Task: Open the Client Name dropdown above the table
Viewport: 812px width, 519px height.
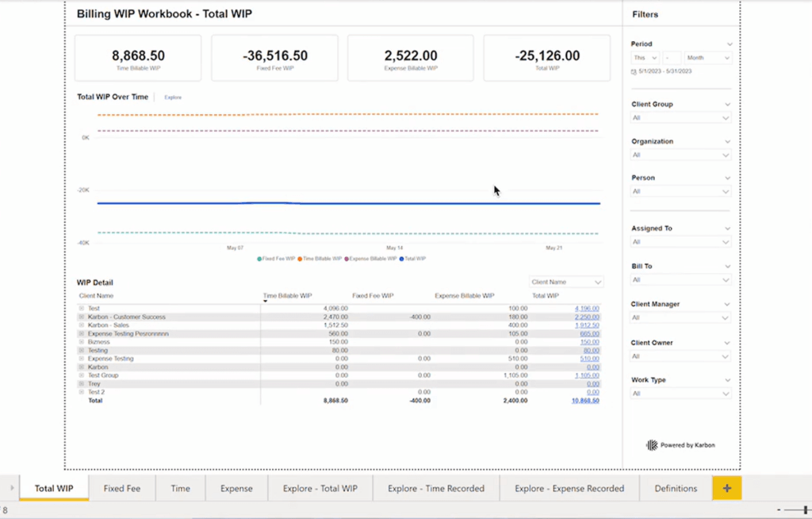Action: coord(566,282)
